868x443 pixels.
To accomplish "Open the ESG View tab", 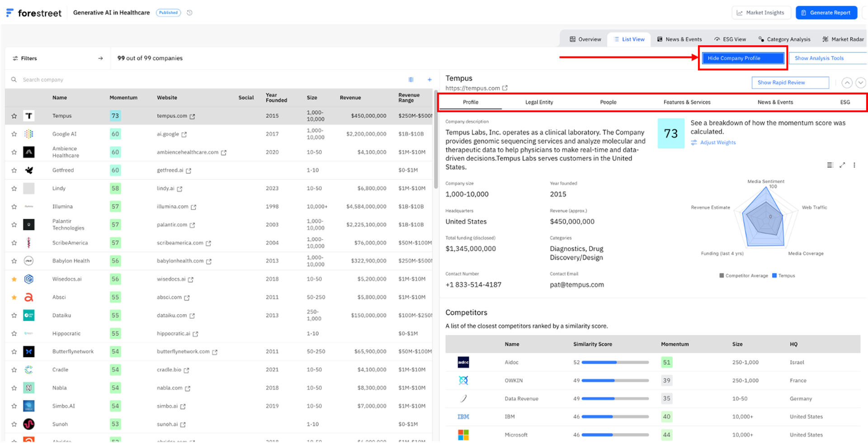I will pos(730,39).
